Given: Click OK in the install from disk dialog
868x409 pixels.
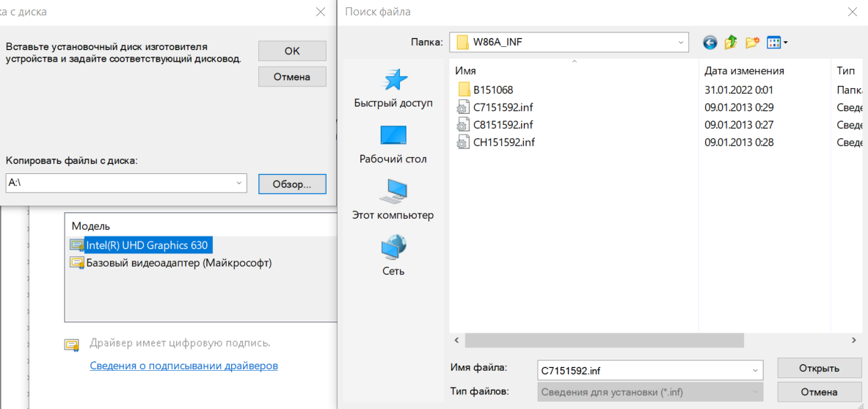Looking at the screenshot, I should pyautogui.click(x=292, y=51).
